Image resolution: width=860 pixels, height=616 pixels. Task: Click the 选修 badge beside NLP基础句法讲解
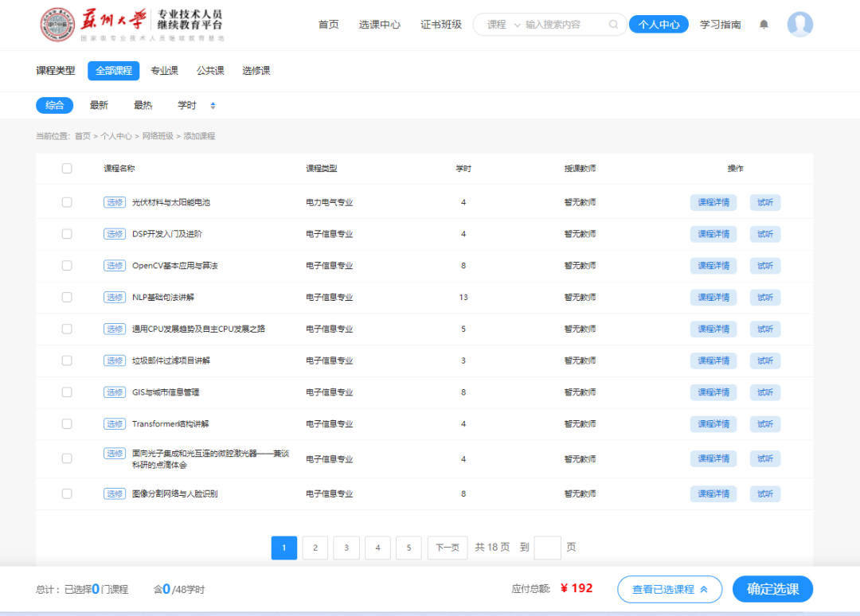[115, 297]
